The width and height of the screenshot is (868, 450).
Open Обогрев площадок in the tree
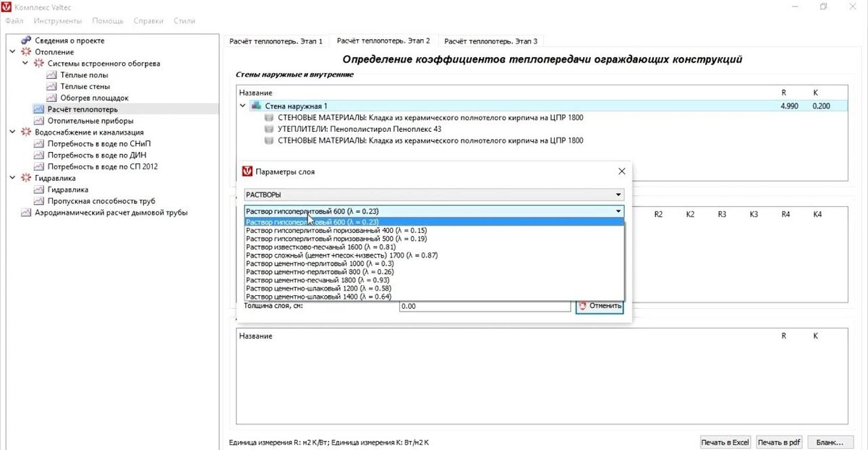94,98
